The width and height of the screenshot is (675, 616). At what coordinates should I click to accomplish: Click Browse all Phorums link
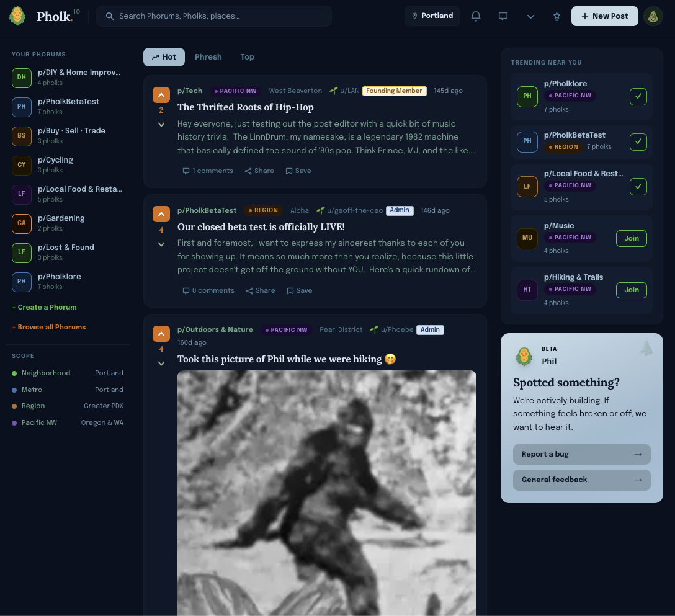tap(49, 327)
